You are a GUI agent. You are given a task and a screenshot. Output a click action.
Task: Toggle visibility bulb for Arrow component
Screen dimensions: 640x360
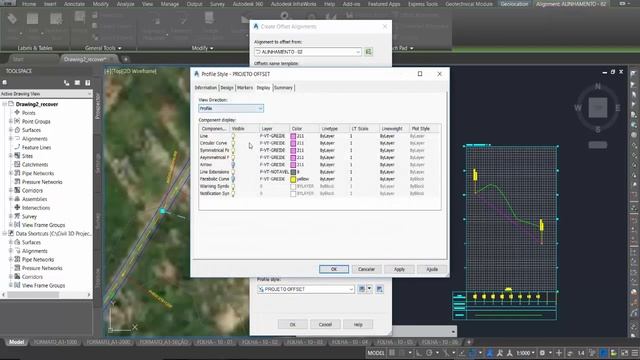(x=233, y=164)
